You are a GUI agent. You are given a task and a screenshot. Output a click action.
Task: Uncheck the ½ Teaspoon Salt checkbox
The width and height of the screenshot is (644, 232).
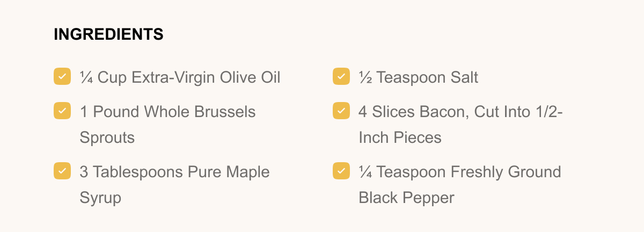point(341,76)
